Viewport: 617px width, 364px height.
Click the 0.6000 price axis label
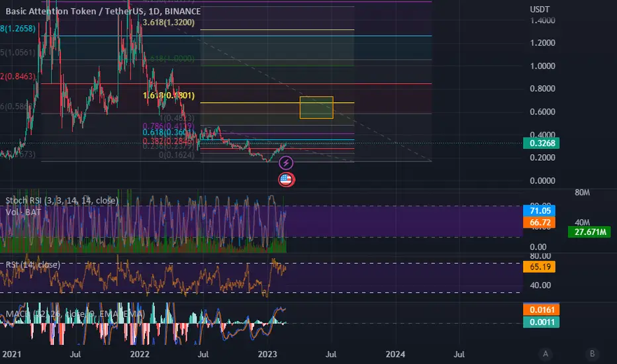(x=542, y=112)
